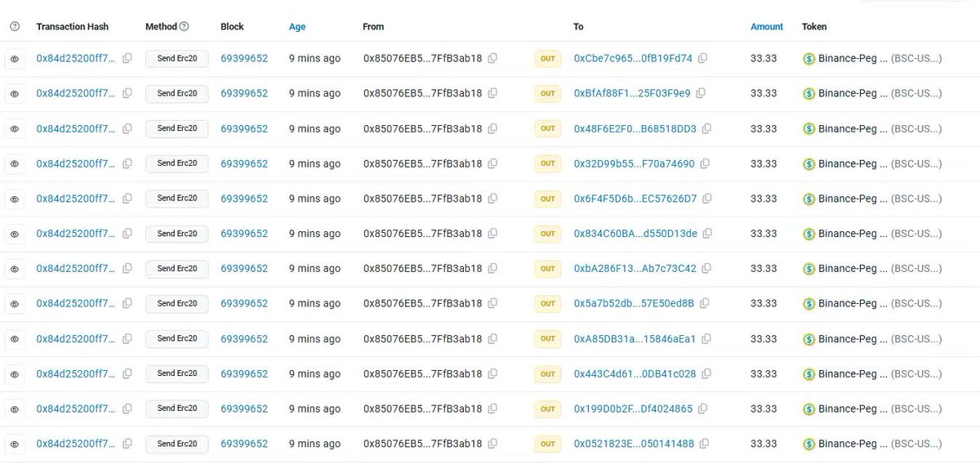Copy the recipient address 0x6F4F5D6b...EC57626D7

pos(707,199)
